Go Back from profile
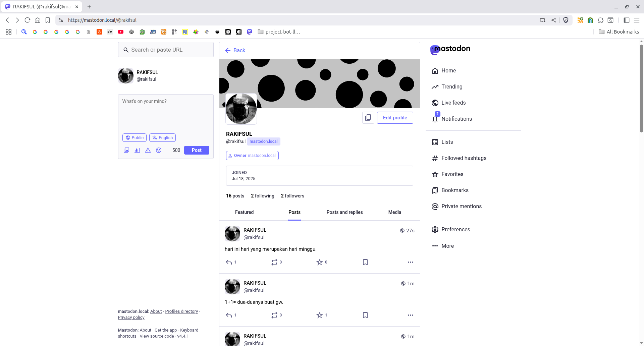 pos(235,51)
